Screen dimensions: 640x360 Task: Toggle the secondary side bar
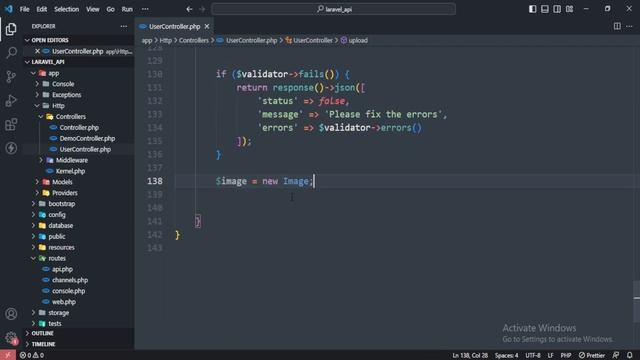(x=557, y=9)
